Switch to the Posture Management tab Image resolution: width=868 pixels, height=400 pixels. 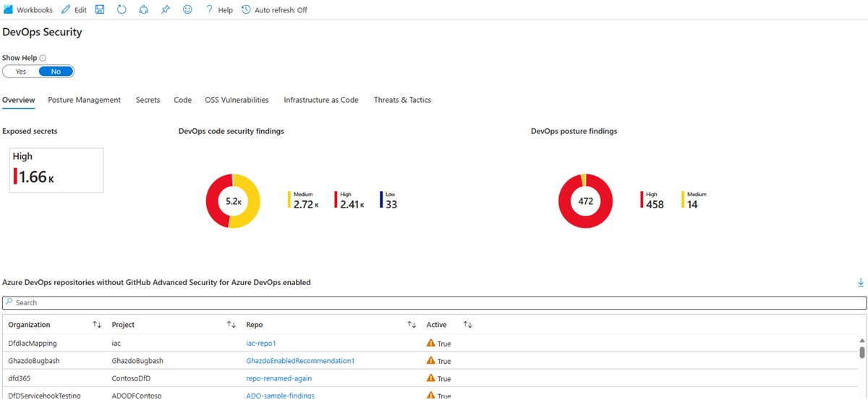pos(85,100)
